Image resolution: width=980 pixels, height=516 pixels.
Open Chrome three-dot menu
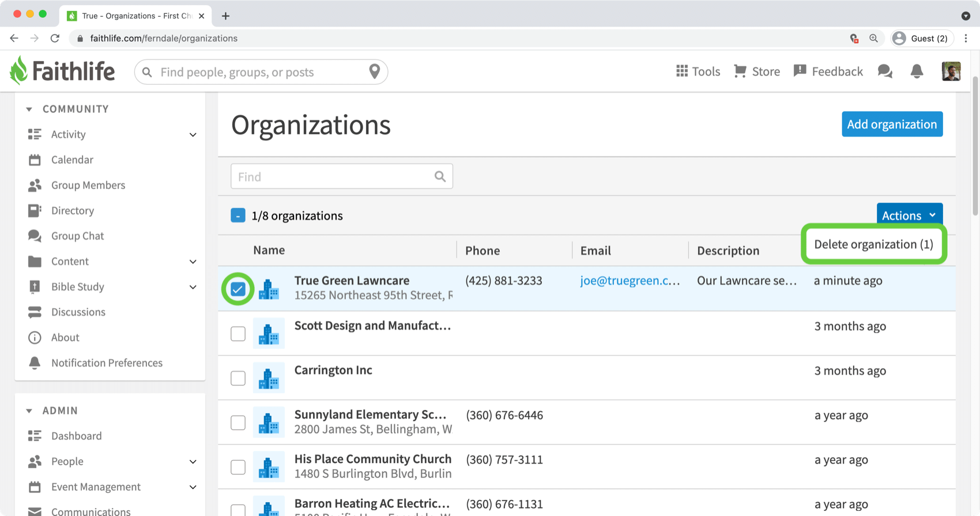point(966,38)
